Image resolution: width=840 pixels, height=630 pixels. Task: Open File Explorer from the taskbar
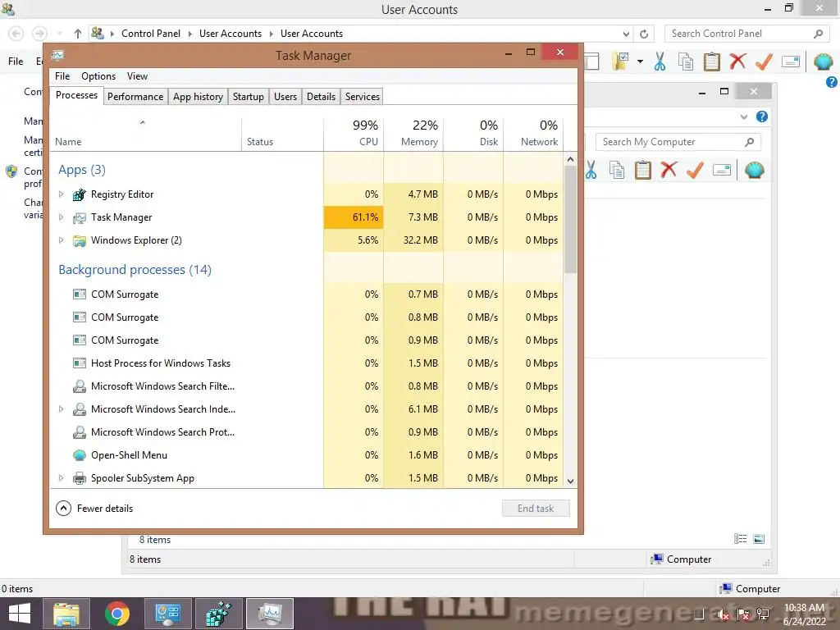click(x=66, y=614)
